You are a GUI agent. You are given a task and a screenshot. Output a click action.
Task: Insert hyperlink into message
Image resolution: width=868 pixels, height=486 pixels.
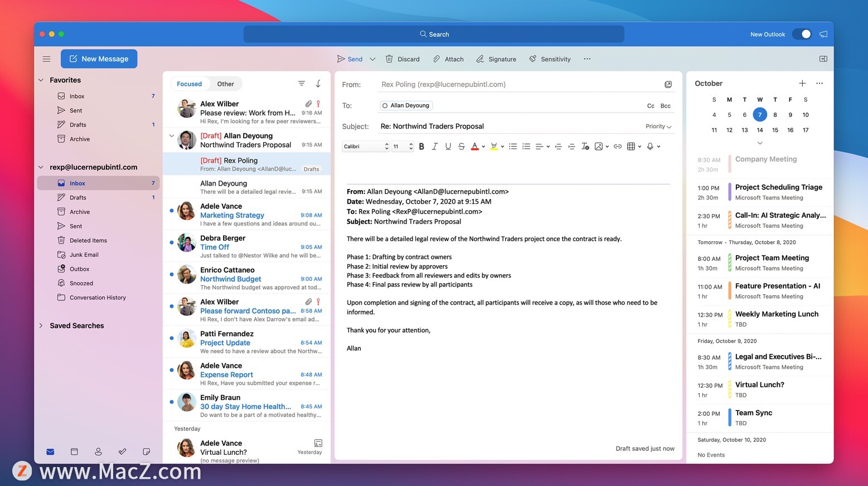[x=618, y=147]
